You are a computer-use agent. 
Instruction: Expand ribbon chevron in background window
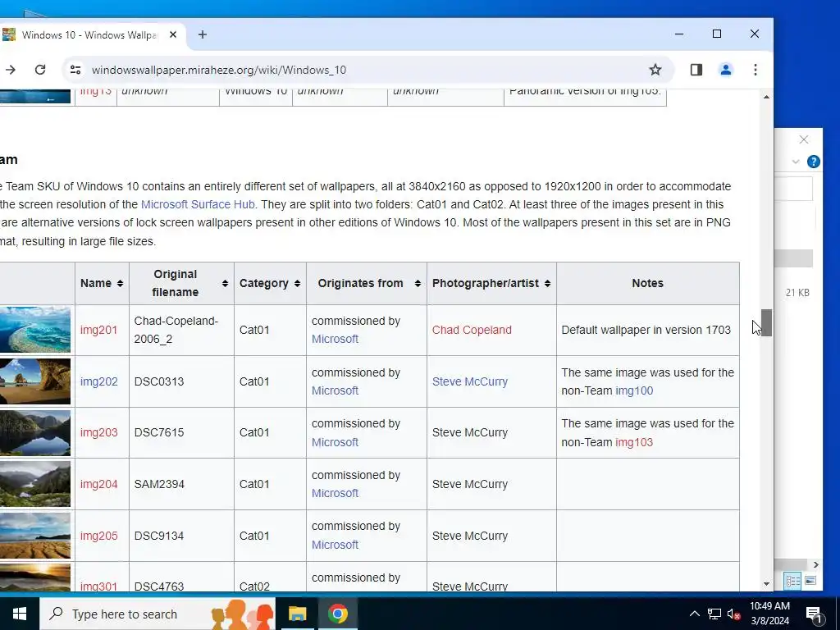(x=796, y=162)
